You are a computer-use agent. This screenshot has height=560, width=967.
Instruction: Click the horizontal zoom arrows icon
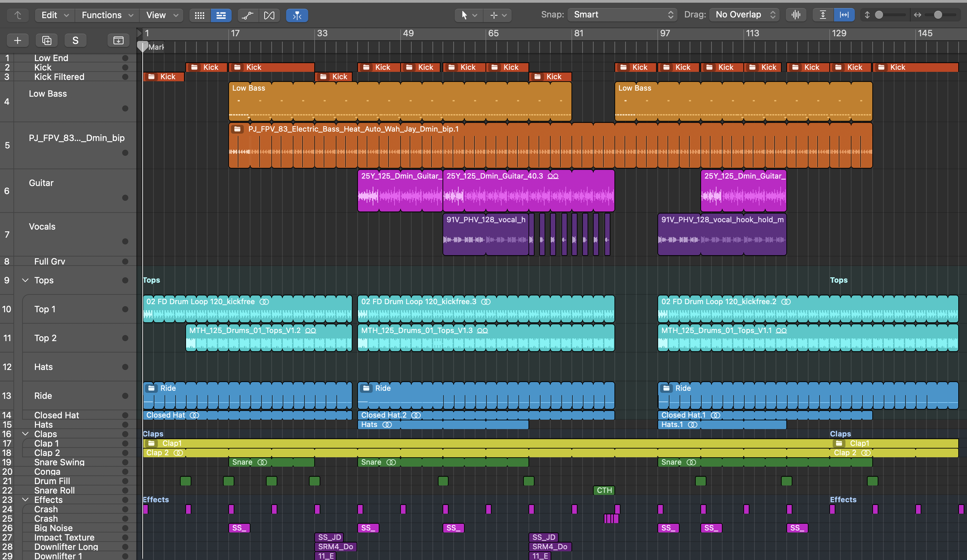pos(918,15)
